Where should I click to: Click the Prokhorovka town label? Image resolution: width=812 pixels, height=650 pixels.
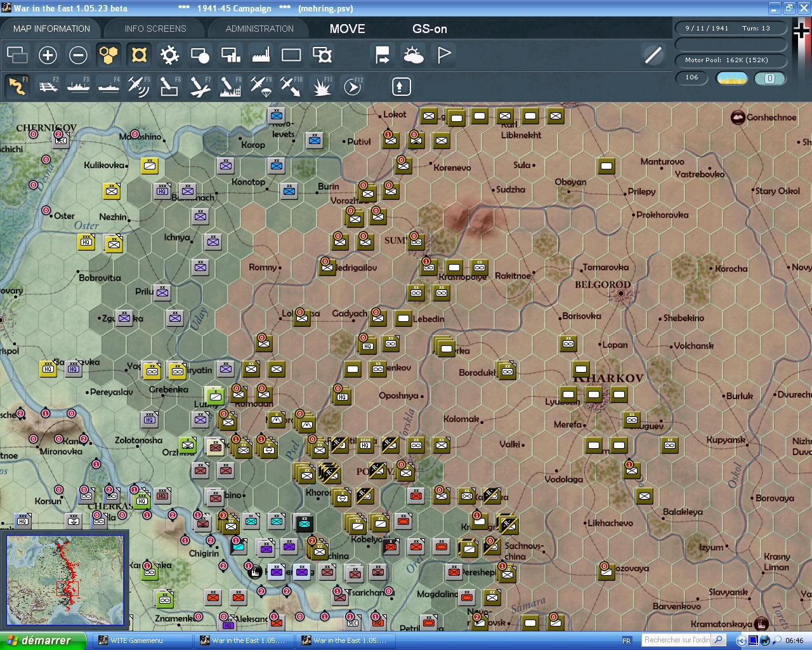tap(662, 215)
